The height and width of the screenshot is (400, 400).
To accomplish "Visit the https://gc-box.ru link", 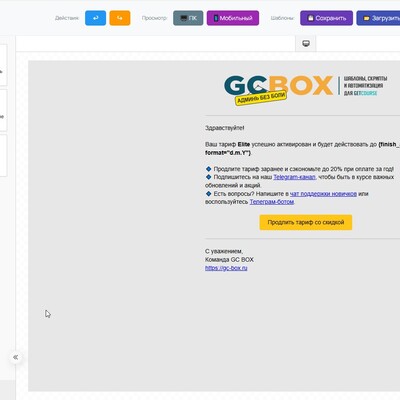I will pos(226,268).
